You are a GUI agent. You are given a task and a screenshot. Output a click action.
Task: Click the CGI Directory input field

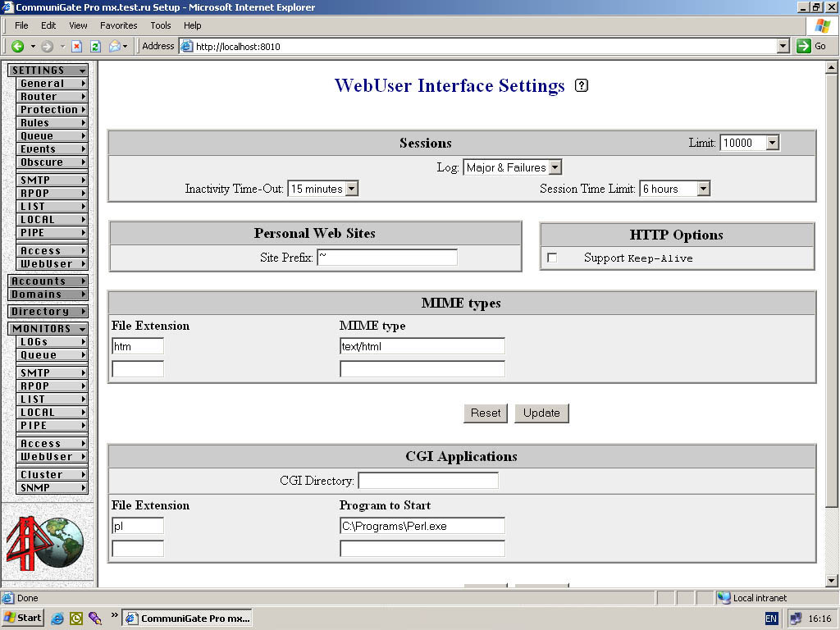click(x=428, y=481)
